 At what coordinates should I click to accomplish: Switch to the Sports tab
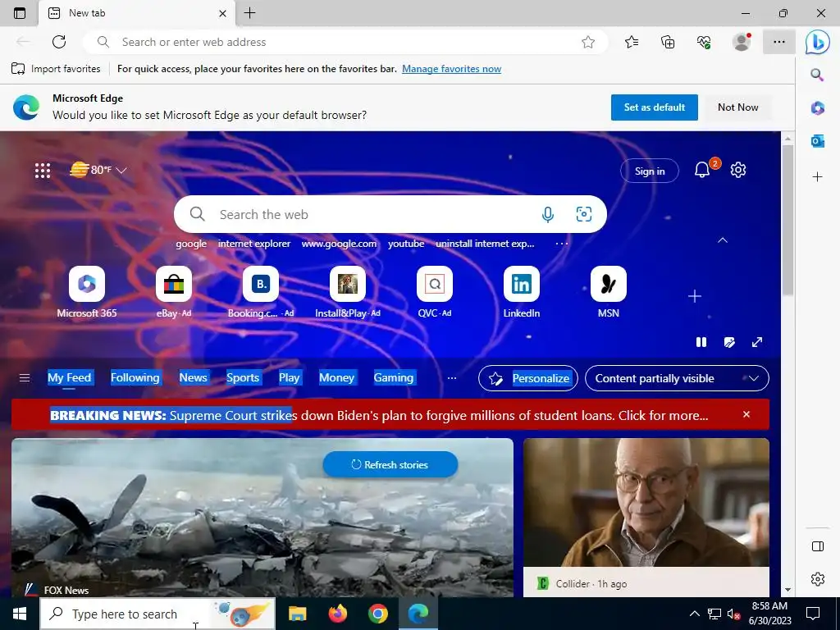pos(243,377)
